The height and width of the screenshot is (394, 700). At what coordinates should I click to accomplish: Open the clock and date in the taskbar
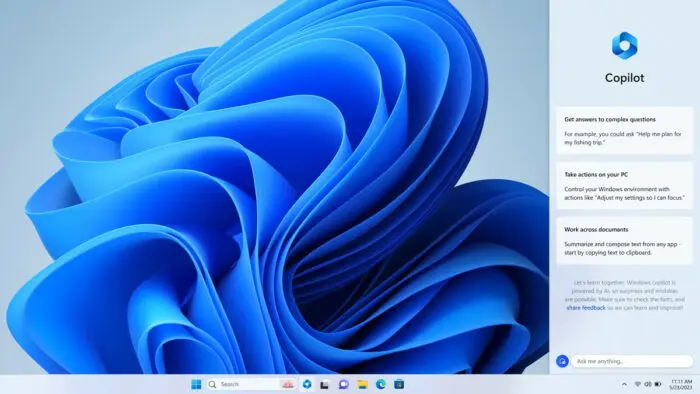pos(681,385)
